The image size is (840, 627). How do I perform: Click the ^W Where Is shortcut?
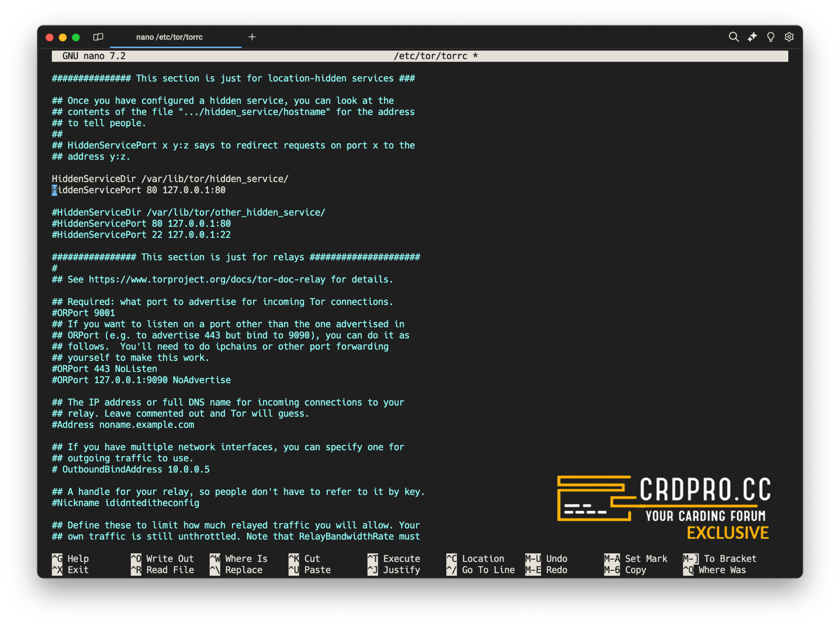click(238, 559)
